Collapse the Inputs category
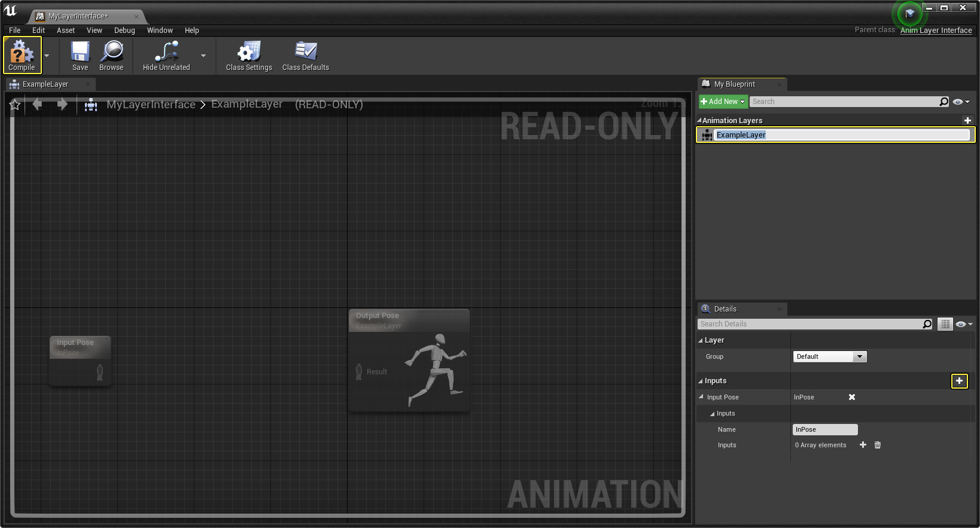The image size is (980, 528). (x=701, y=381)
